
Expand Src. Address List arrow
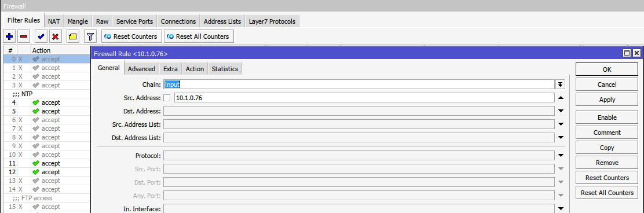[x=561, y=124]
